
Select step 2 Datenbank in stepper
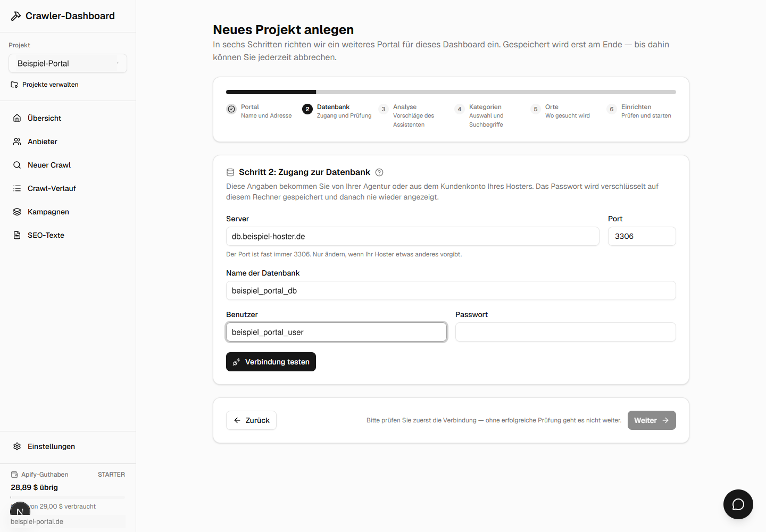pos(337,111)
